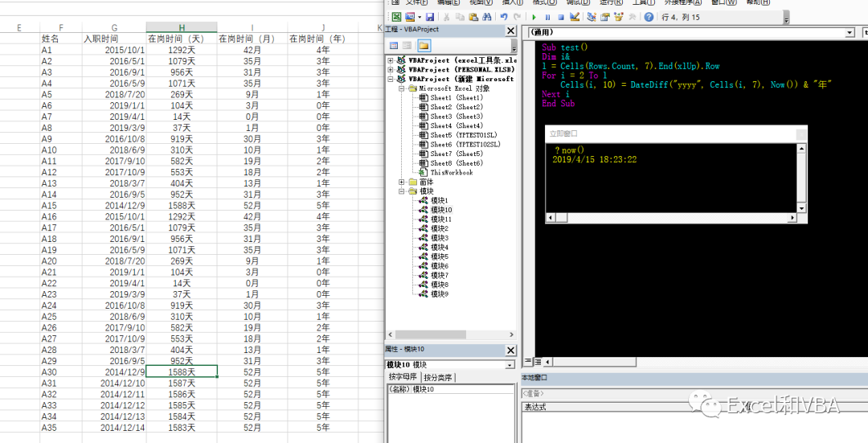Click the View Code icon in the project panel
Viewport: 868px width, 443px height.
point(394,45)
